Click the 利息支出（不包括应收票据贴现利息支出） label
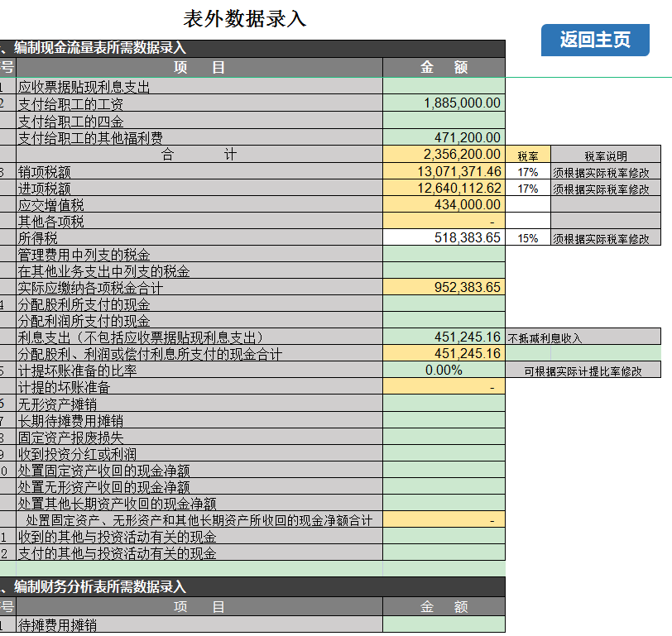Viewport: 672px width, 636px height. click(x=142, y=337)
